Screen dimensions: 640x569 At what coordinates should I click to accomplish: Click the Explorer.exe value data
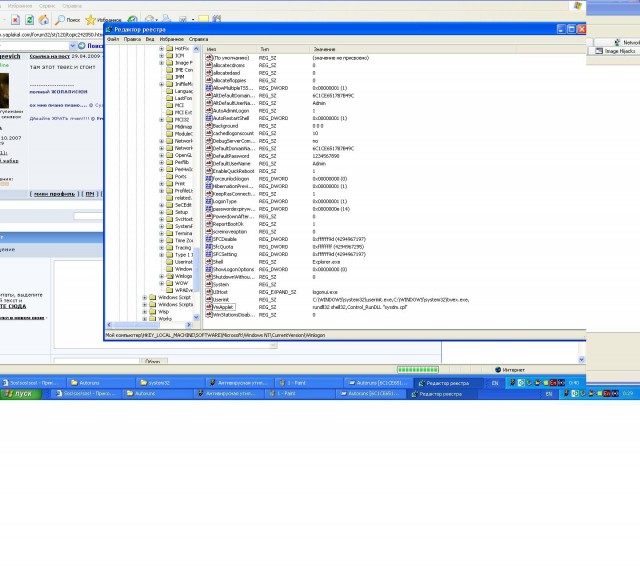click(x=326, y=262)
